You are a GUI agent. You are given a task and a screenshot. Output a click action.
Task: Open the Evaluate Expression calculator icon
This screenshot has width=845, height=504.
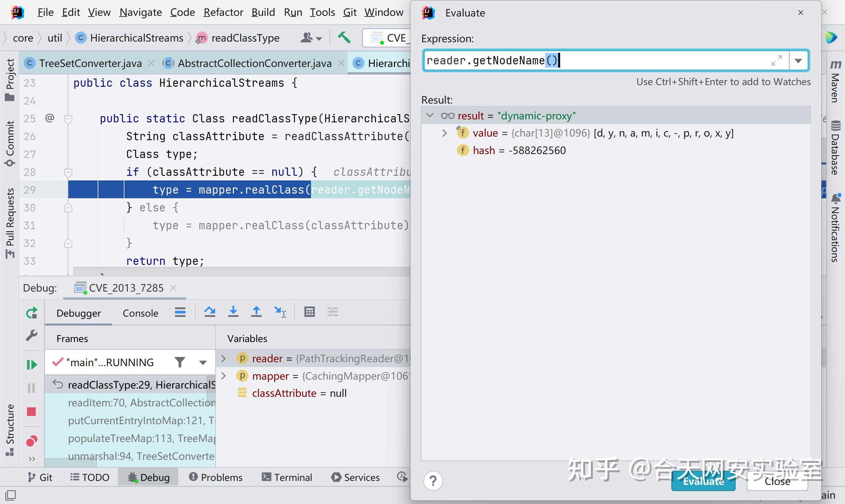tap(309, 311)
